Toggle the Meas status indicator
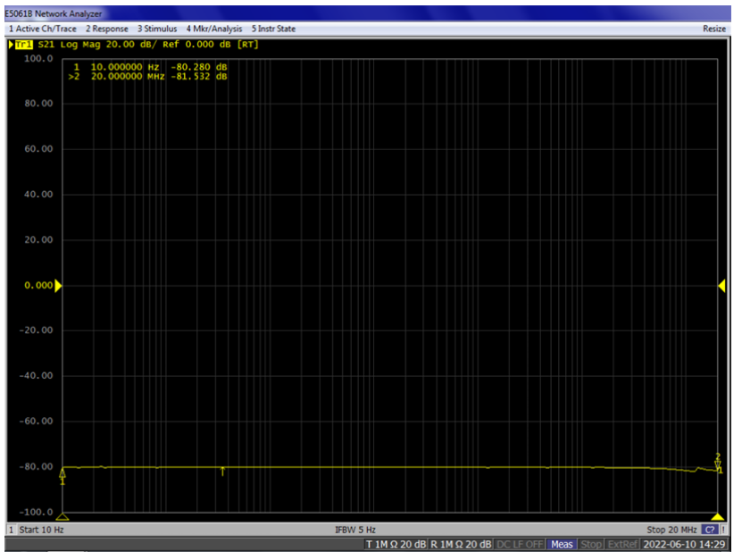Image resolution: width=742 pixels, height=560 pixels. (x=562, y=545)
